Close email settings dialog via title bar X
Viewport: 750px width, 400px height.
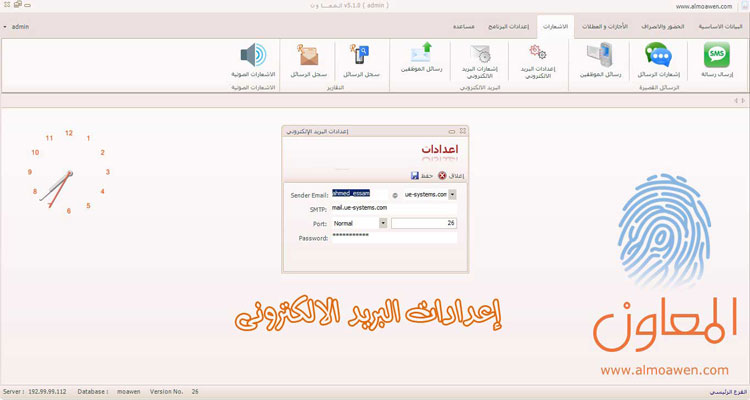pyautogui.click(x=463, y=131)
